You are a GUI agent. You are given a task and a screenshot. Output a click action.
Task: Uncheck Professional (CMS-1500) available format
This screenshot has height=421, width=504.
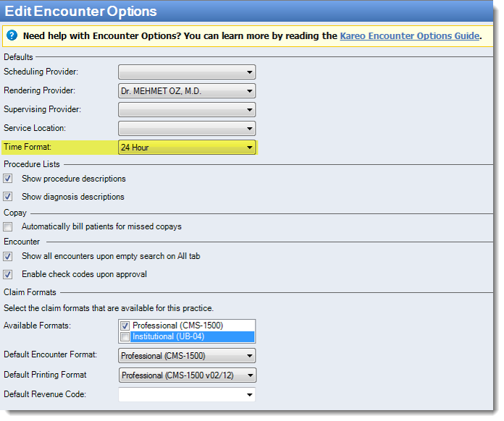pyautogui.click(x=125, y=326)
